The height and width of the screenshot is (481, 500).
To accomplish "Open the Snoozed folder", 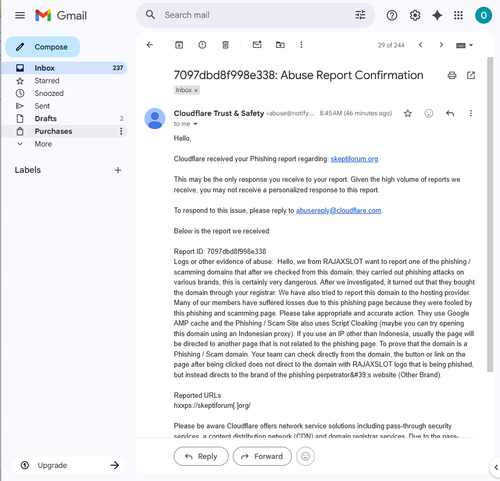I will pos(64,93).
